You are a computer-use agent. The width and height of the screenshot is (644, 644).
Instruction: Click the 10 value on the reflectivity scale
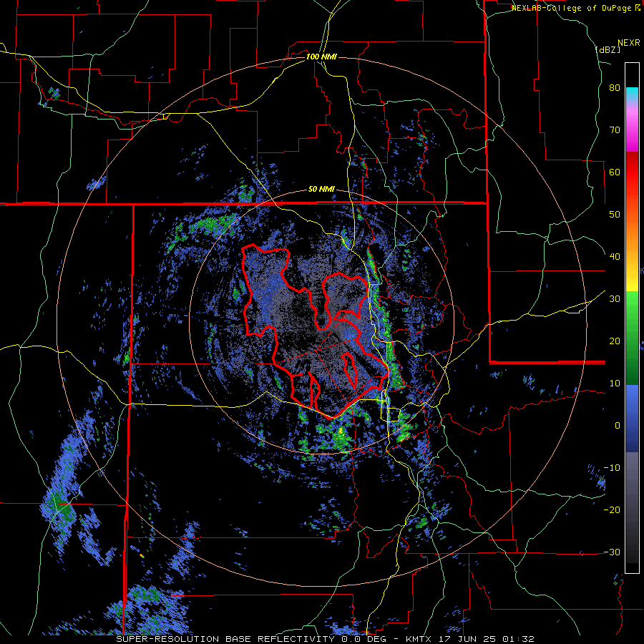pyautogui.click(x=615, y=384)
